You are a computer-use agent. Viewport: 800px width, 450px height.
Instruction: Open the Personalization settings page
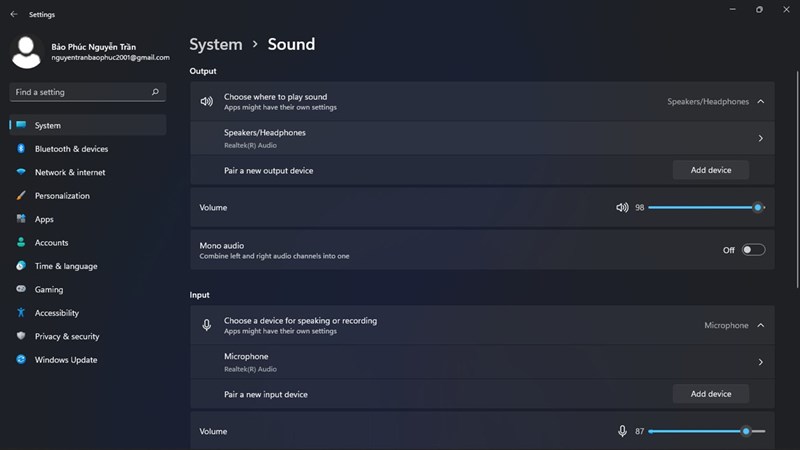tap(62, 196)
